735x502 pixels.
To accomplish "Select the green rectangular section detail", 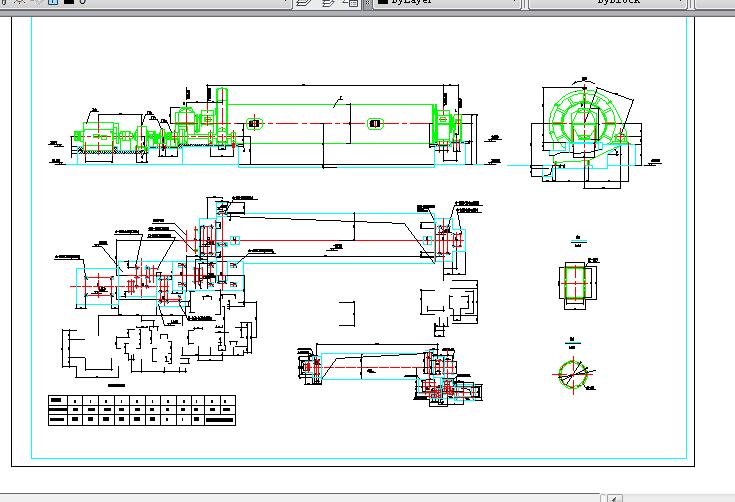I will point(575,283).
